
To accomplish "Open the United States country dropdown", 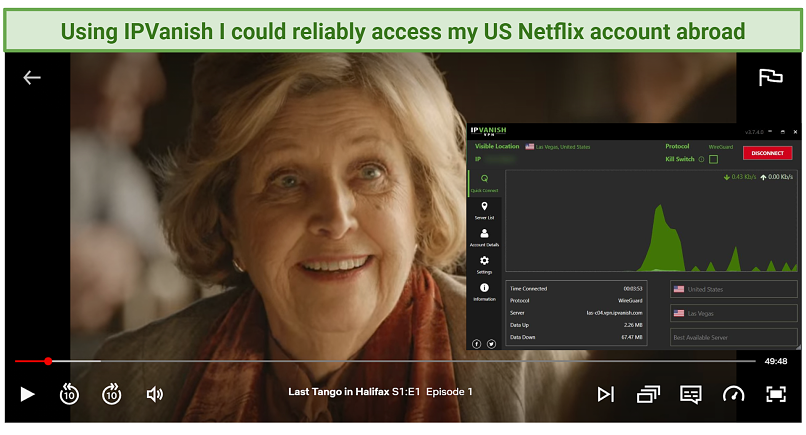I will pyautogui.click(x=734, y=289).
